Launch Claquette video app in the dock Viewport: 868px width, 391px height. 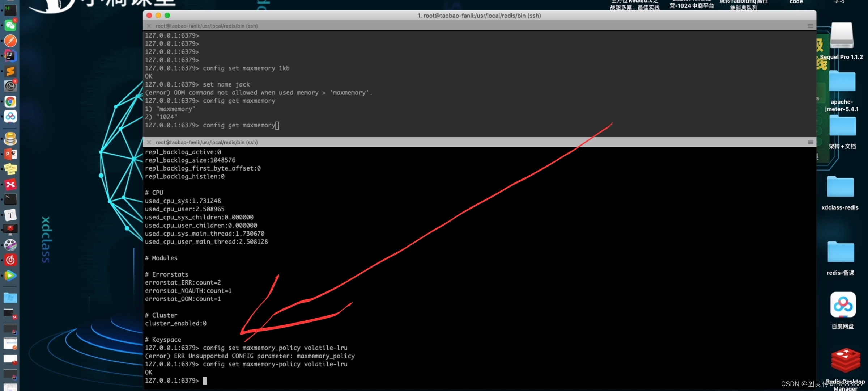click(x=10, y=245)
